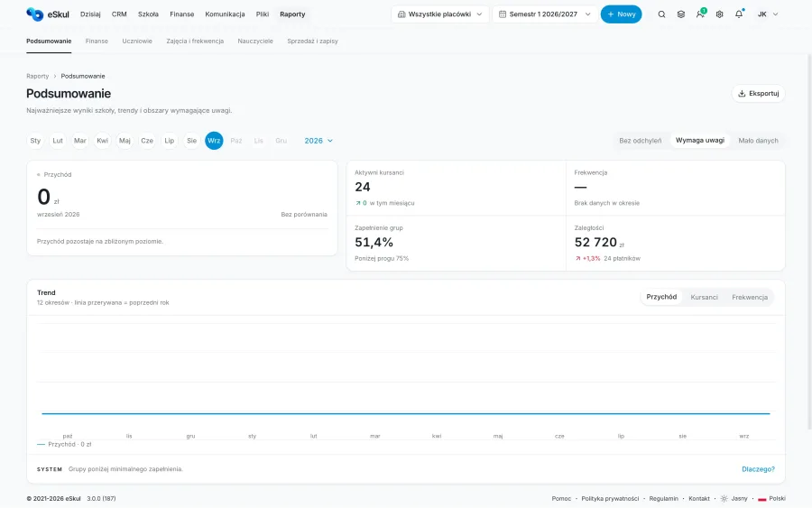Click the blue trend line in chart
812x508 pixels.
(x=406, y=413)
